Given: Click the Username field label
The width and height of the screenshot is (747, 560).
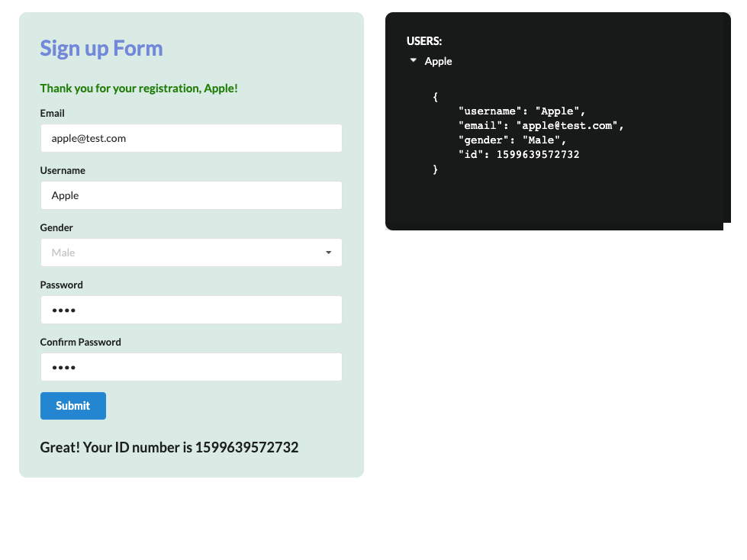Looking at the screenshot, I should pos(63,170).
